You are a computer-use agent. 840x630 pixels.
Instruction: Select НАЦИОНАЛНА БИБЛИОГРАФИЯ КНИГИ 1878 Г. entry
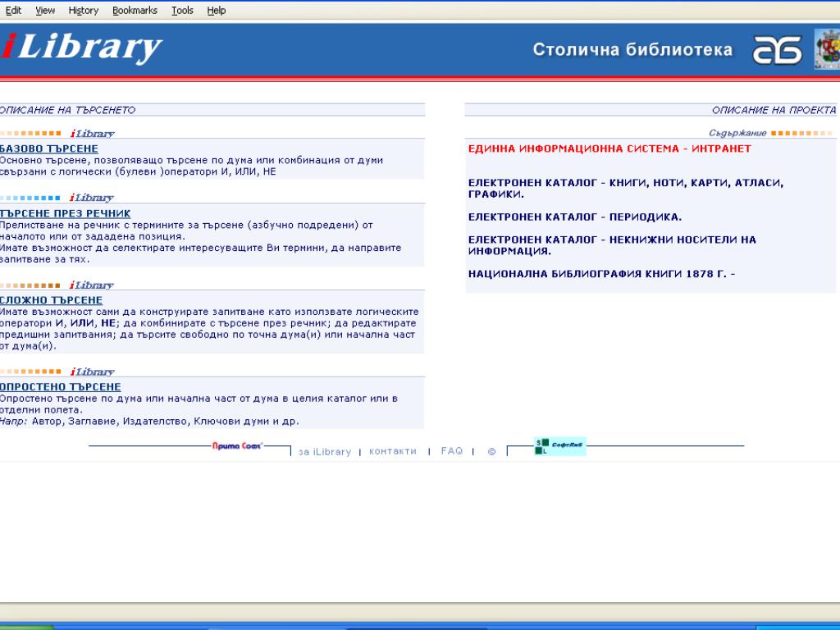point(601,274)
